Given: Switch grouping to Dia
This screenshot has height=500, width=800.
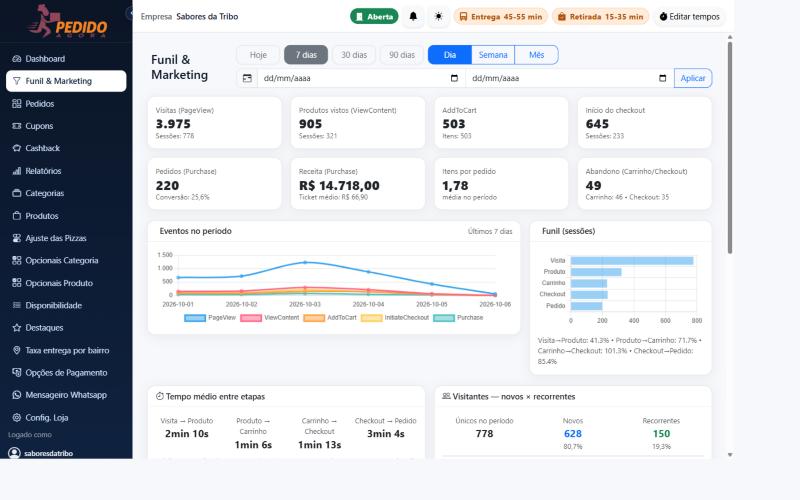Looking at the screenshot, I should pos(449,55).
